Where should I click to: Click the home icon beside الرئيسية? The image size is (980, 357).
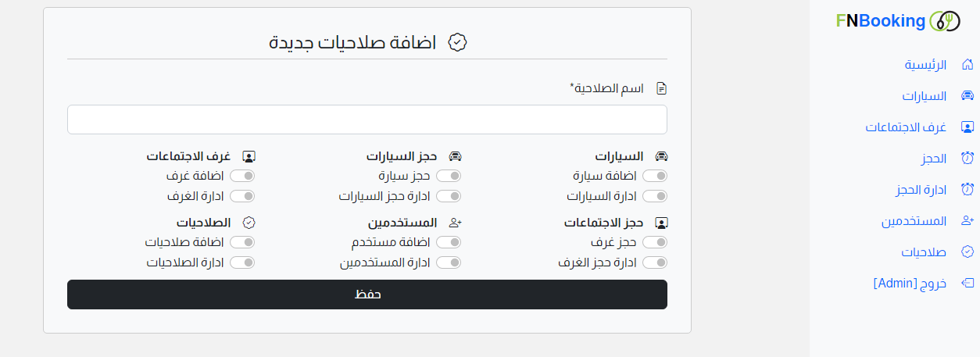(967, 65)
